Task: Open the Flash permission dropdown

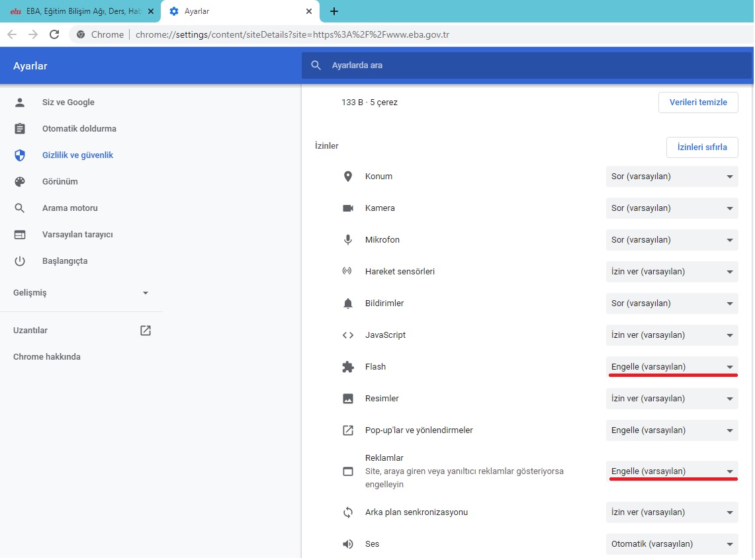Action: (672, 367)
